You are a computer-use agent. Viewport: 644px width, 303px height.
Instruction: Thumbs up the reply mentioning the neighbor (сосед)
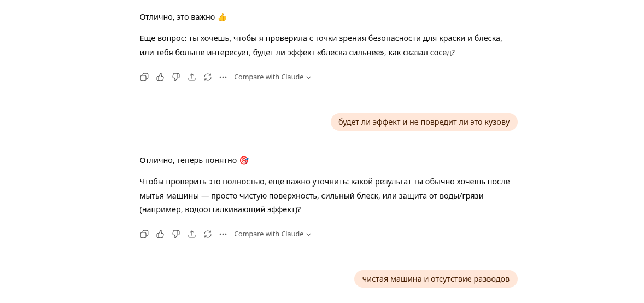(x=160, y=77)
